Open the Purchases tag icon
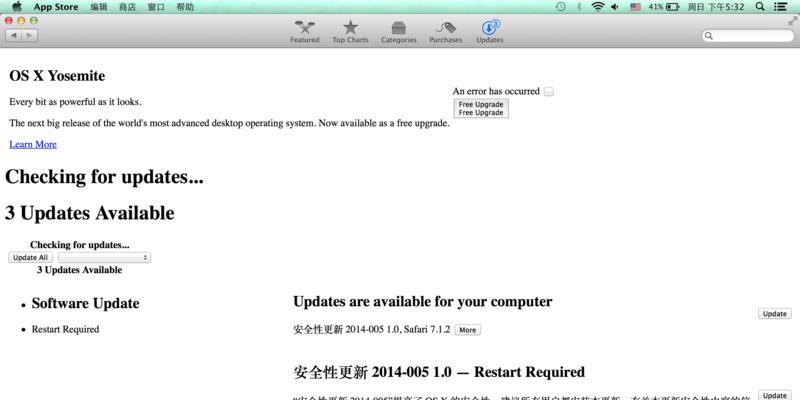The image size is (800, 400). click(445, 32)
